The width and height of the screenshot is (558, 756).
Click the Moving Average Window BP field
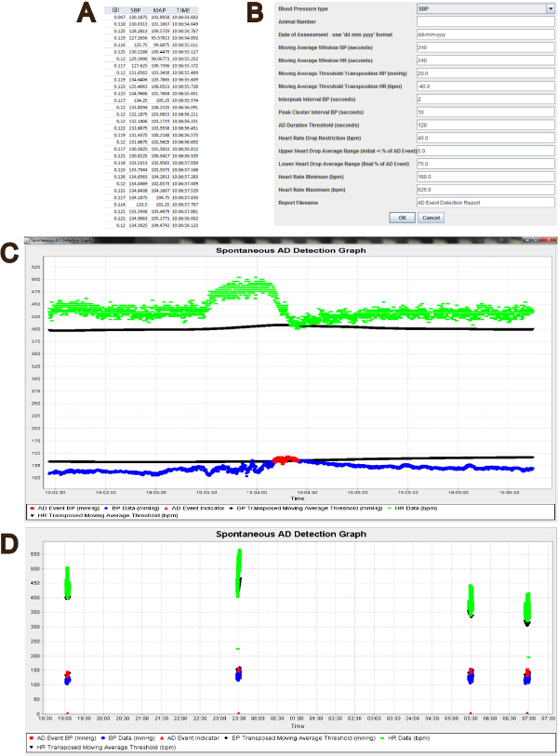pyautogui.click(x=485, y=47)
